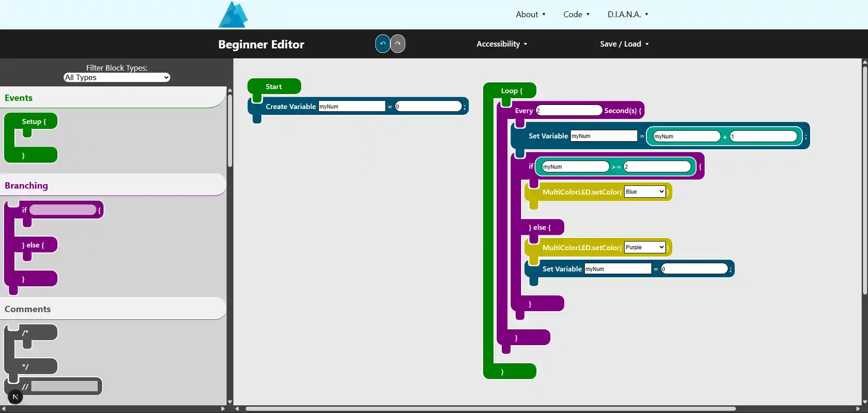
Task: Click the redo arrow icon
Action: (x=398, y=43)
